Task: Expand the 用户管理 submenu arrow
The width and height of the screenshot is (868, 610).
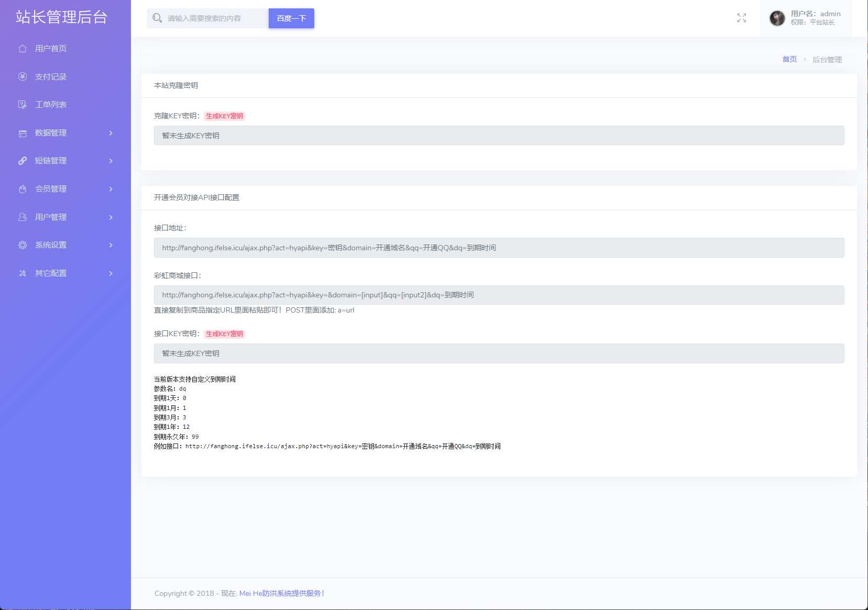Action: click(111, 217)
